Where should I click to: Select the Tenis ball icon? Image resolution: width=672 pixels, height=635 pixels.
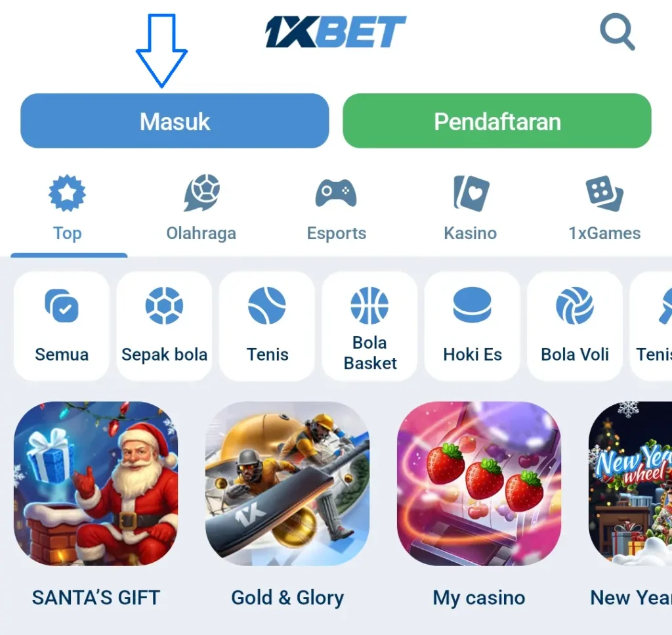pyautogui.click(x=267, y=306)
